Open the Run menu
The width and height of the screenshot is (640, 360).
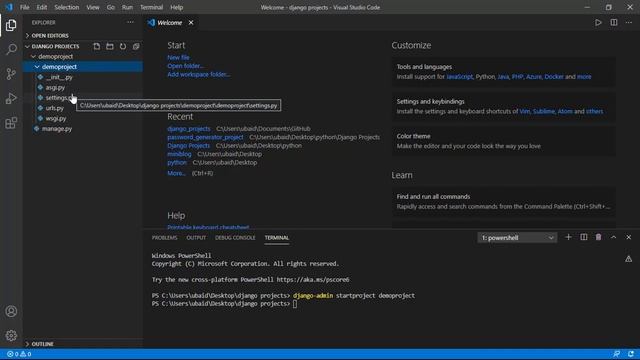coord(127,7)
